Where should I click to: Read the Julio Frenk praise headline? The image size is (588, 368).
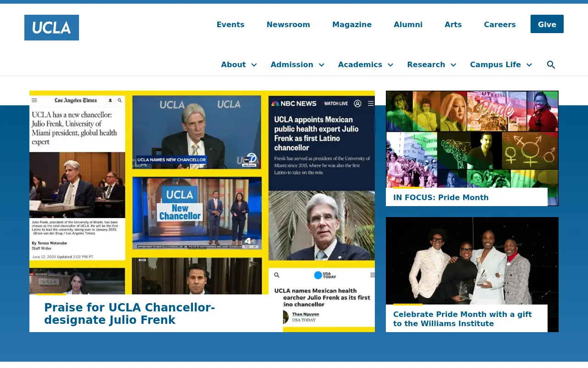pyautogui.click(x=130, y=314)
